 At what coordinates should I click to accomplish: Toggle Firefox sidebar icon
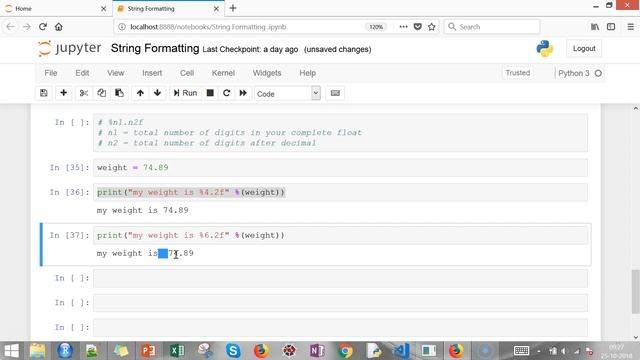[611, 27]
